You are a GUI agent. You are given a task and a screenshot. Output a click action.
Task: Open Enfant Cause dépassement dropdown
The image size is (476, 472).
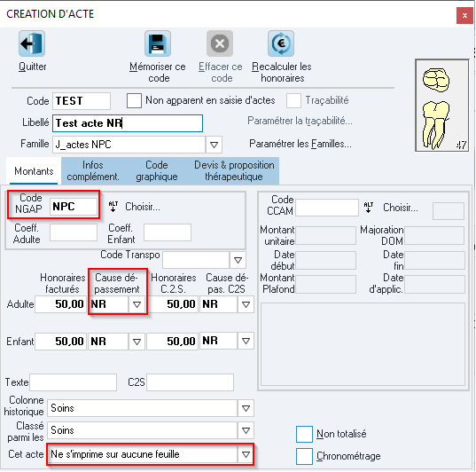click(x=137, y=342)
